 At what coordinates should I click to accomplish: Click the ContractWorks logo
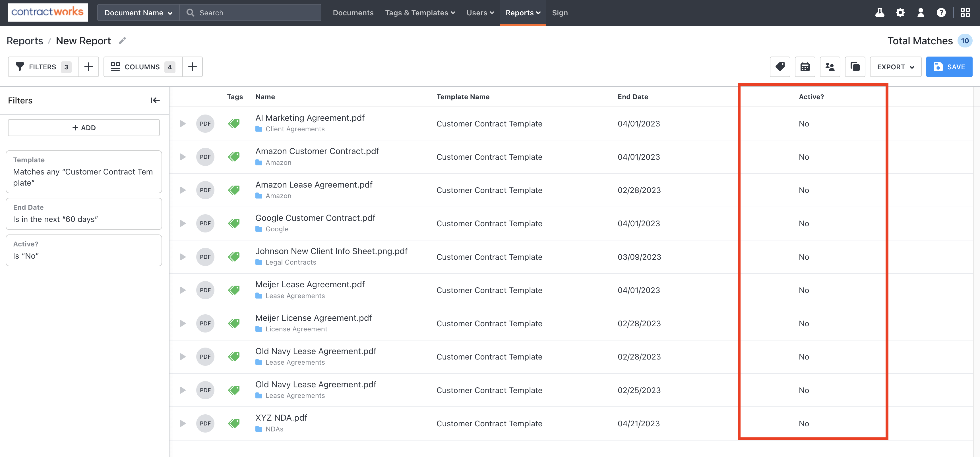pyautogui.click(x=48, y=12)
